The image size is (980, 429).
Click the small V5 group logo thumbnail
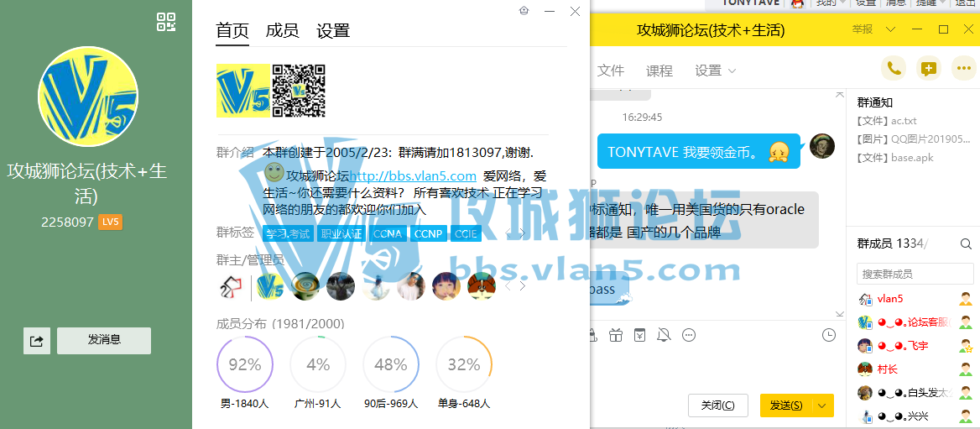pos(243,91)
